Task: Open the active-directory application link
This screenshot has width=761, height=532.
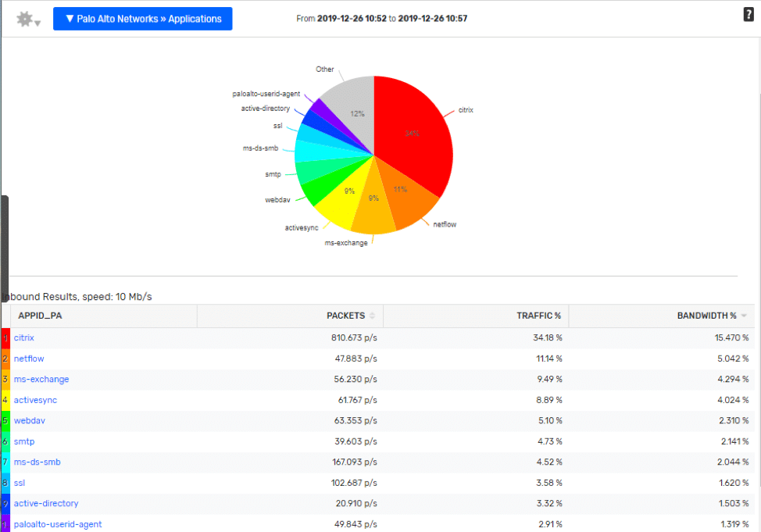Action: pyautogui.click(x=45, y=503)
